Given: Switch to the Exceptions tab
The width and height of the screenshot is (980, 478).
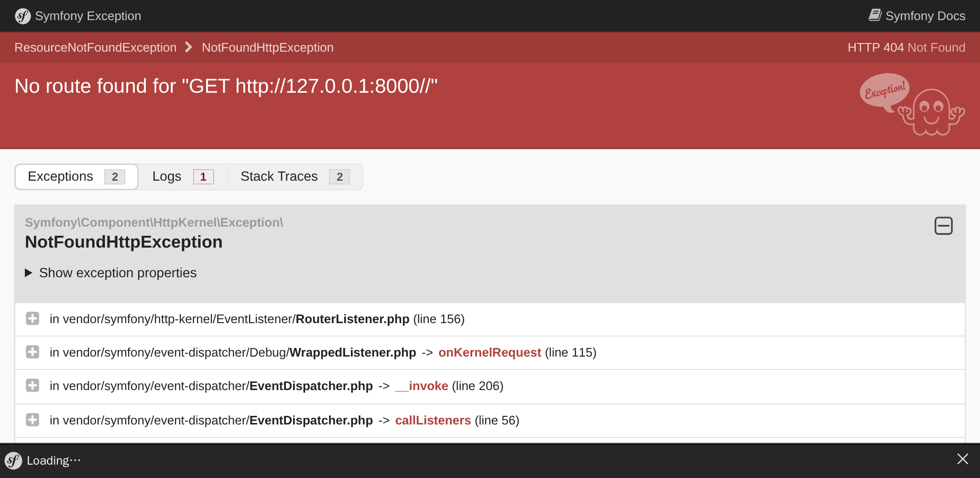Looking at the screenshot, I should [76, 177].
